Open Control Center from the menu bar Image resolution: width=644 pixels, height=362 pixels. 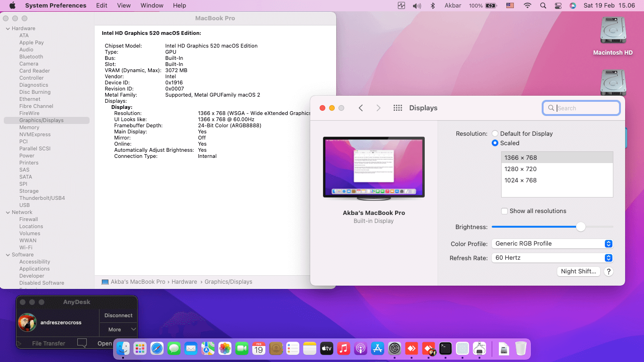tap(558, 6)
